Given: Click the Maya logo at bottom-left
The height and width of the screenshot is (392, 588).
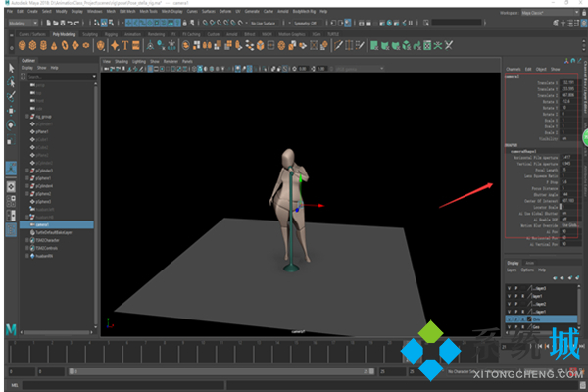Looking at the screenshot, I should click(10, 326).
